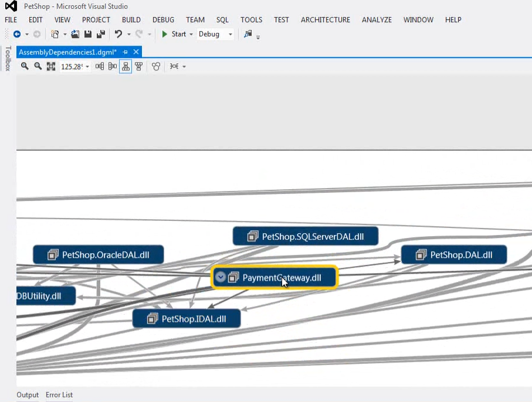Open the ANALYZE menu
This screenshot has width=532, height=402.
[x=377, y=20]
